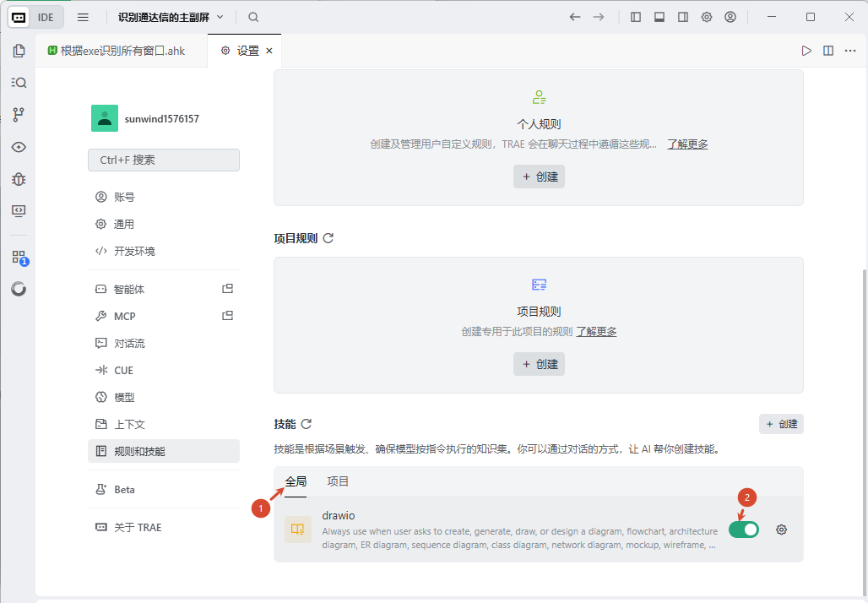Click the hamburger menu icon

point(83,17)
